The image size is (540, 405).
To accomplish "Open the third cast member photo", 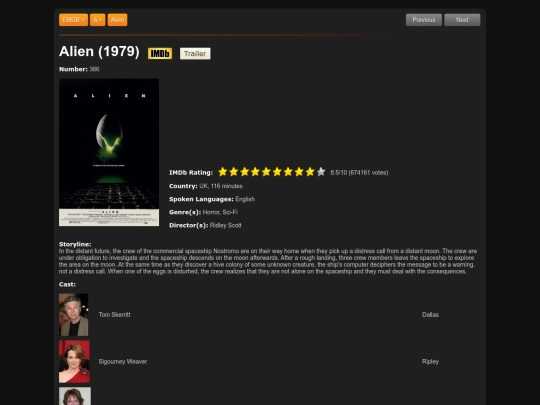I will pos(75,396).
